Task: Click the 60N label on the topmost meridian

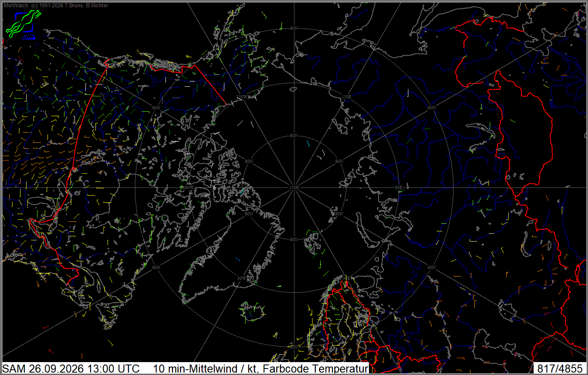Action: pos(294,28)
